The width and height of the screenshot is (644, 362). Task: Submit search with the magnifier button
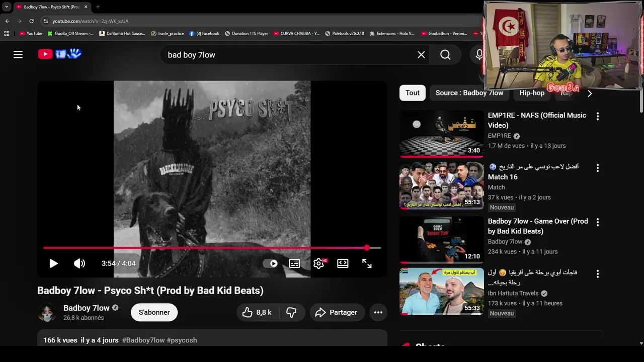pos(445,55)
